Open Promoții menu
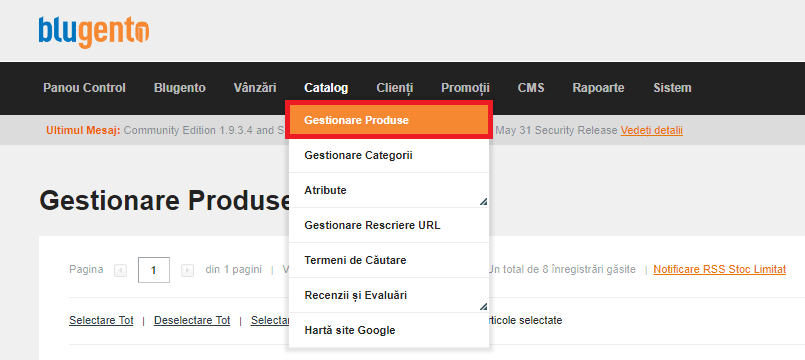 [466, 88]
